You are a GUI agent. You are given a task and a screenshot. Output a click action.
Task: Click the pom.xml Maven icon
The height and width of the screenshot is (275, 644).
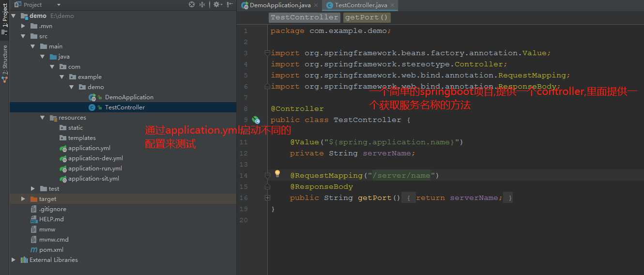click(34, 249)
